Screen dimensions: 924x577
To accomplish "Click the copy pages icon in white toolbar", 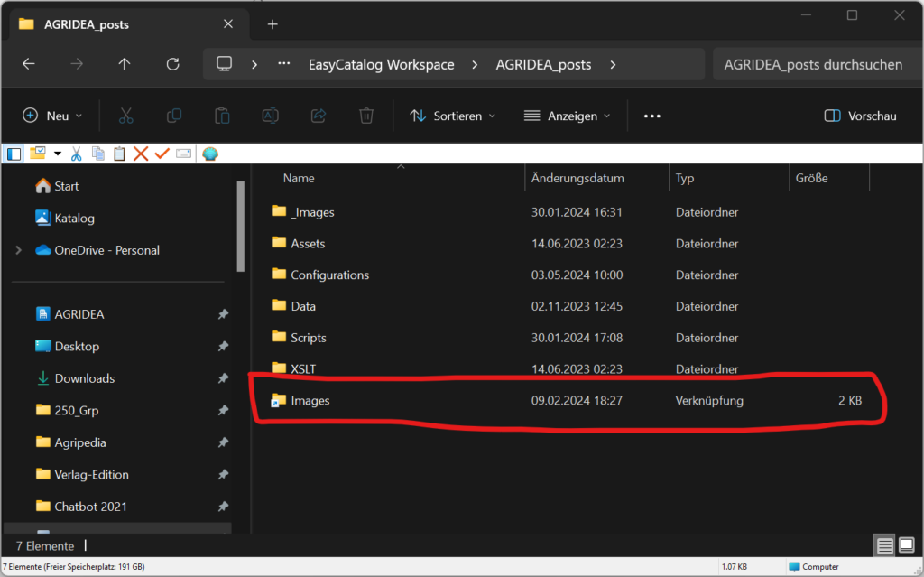I will tap(97, 154).
